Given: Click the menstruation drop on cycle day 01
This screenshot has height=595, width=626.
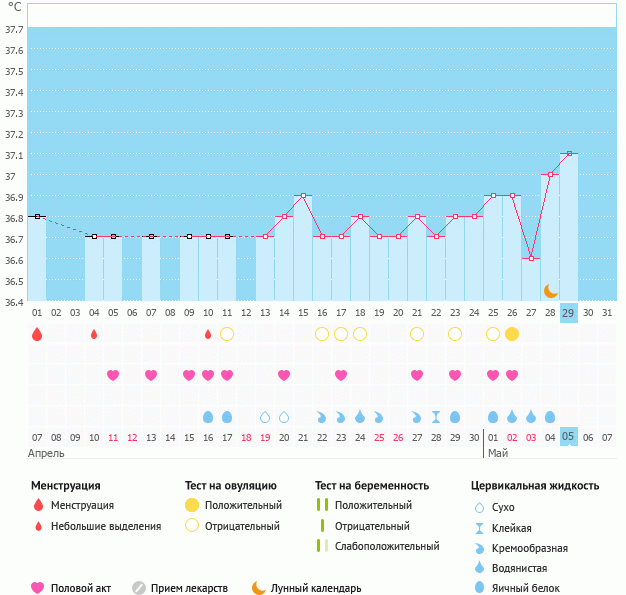Looking at the screenshot, I should [37, 334].
